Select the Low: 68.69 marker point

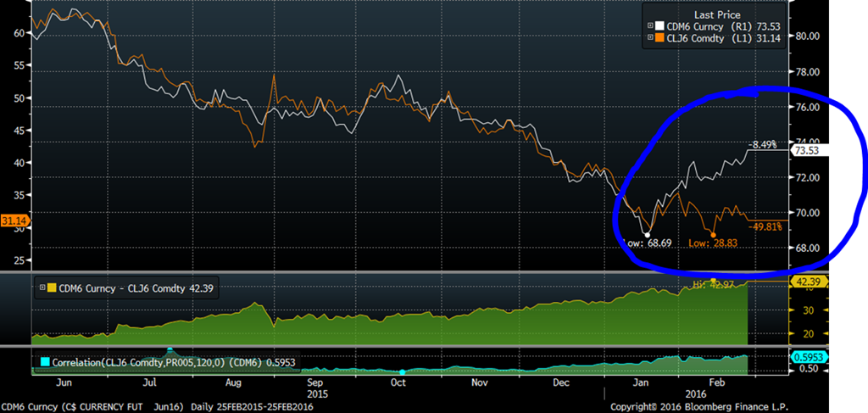648,234
